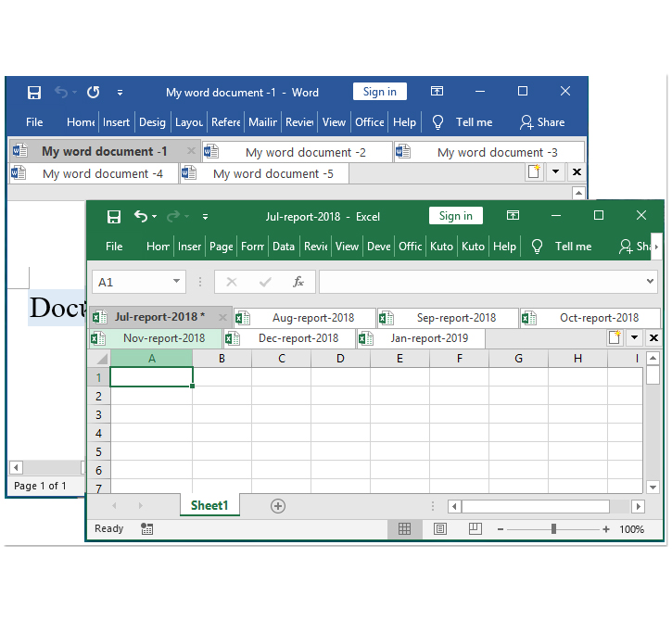Click the Insert Function fx icon
The height and width of the screenshot is (621, 672).
tap(298, 282)
